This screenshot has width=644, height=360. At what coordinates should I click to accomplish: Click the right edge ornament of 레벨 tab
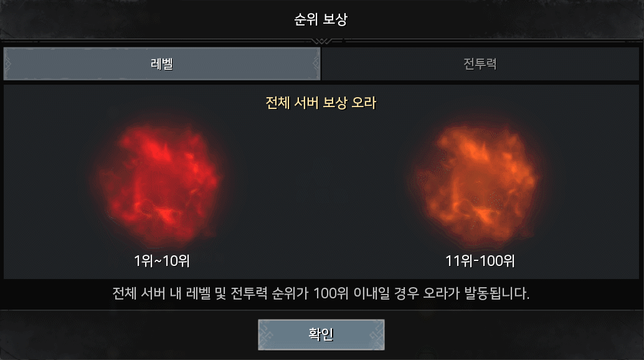point(316,64)
